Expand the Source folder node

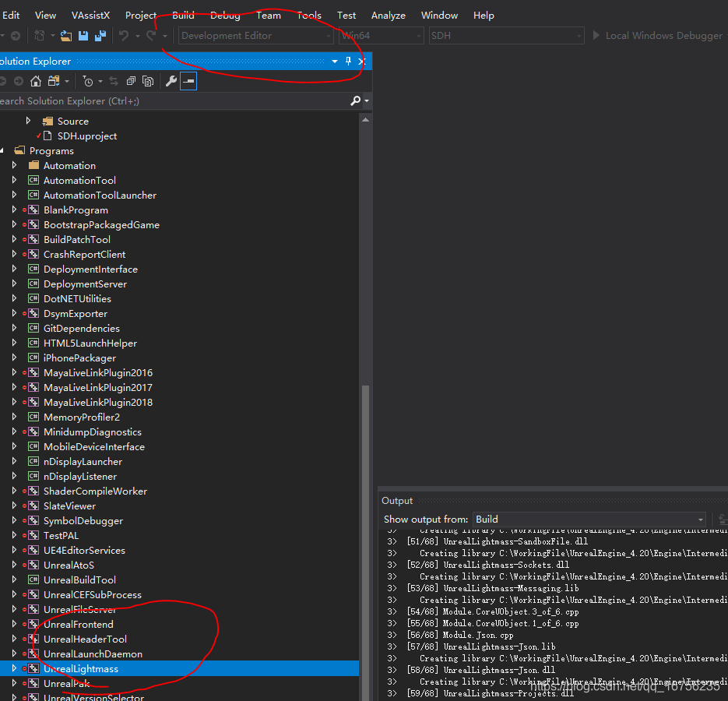point(28,121)
